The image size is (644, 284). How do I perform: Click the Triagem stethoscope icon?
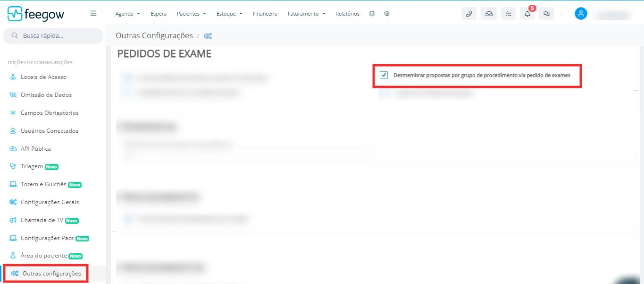click(x=13, y=166)
